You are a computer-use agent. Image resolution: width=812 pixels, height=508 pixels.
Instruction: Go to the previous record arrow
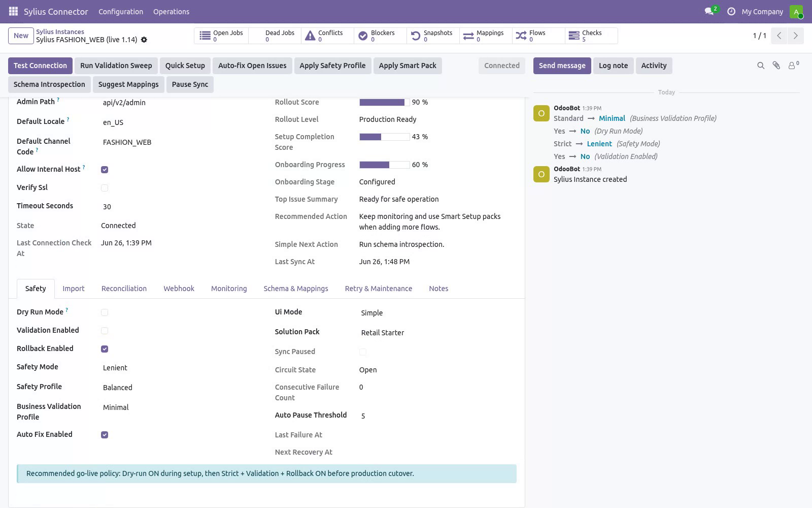click(x=779, y=36)
